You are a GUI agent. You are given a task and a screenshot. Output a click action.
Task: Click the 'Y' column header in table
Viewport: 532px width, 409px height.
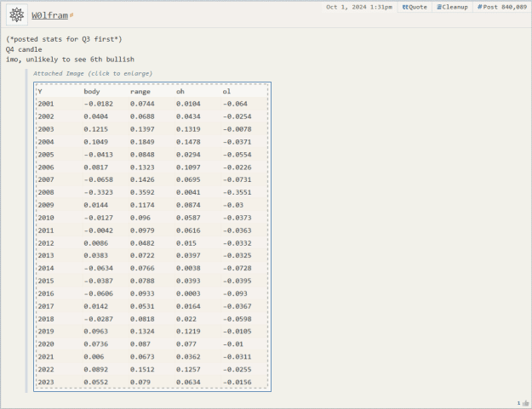[x=40, y=92]
